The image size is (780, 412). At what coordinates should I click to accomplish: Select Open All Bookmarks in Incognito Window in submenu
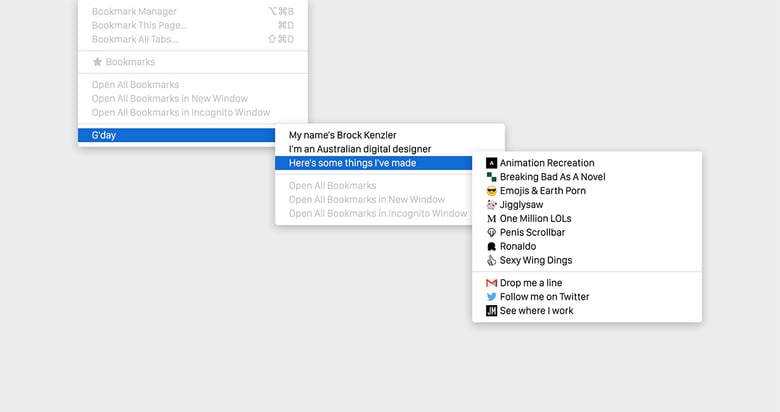coord(377,213)
